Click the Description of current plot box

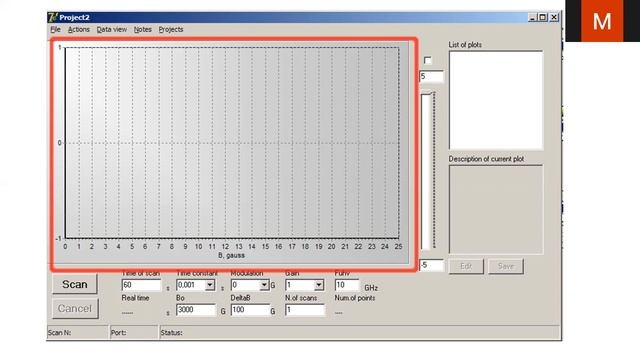[x=496, y=209]
